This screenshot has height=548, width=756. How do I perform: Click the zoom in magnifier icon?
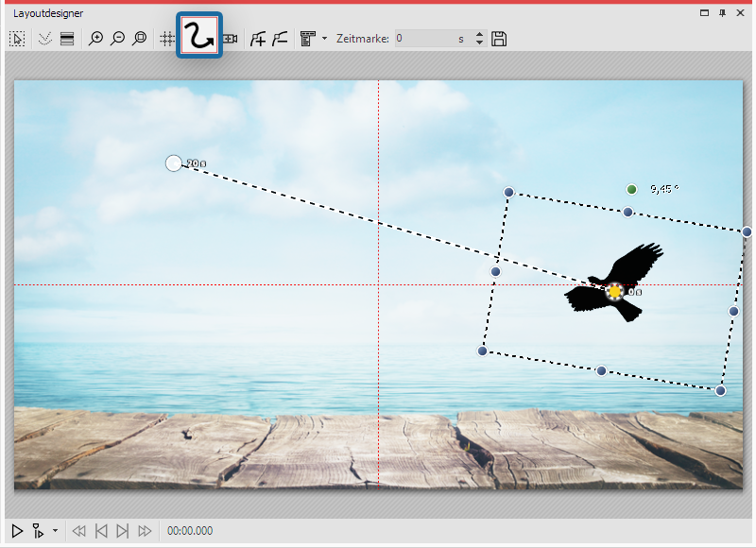click(96, 39)
